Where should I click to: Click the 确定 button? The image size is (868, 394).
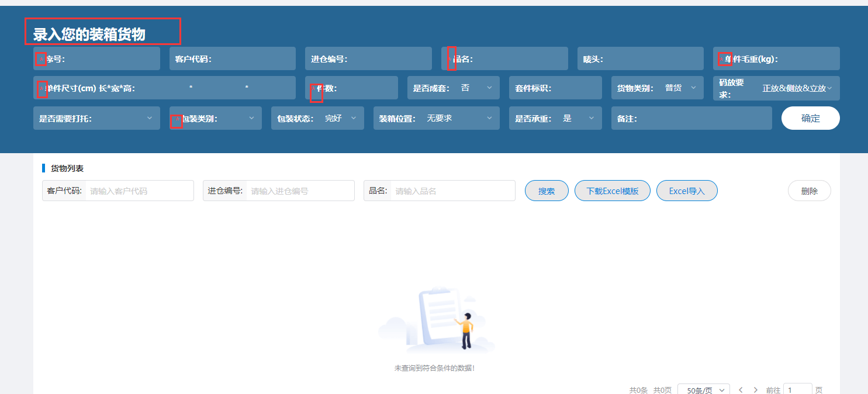810,118
